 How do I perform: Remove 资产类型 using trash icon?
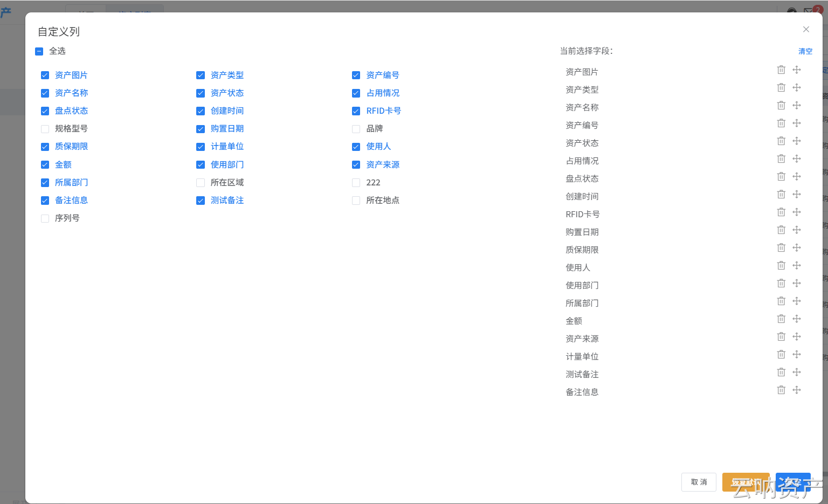coord(781,87)
